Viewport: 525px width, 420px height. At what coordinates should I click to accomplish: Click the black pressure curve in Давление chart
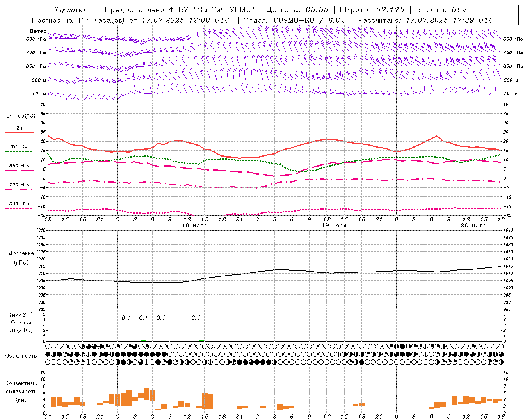click(275, 269)
